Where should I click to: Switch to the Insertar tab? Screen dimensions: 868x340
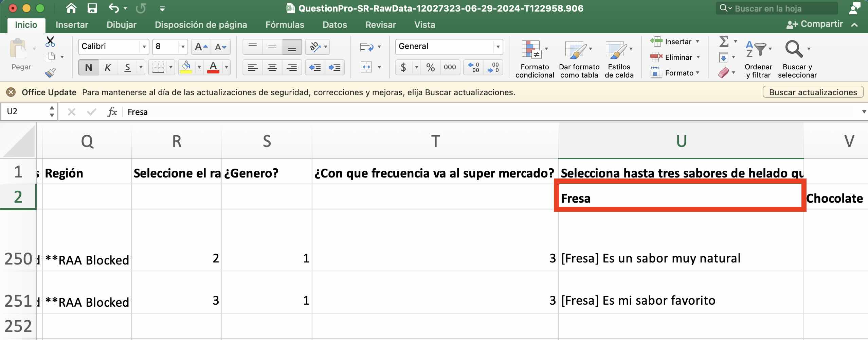pyautogui.click(x=72, y=24)
